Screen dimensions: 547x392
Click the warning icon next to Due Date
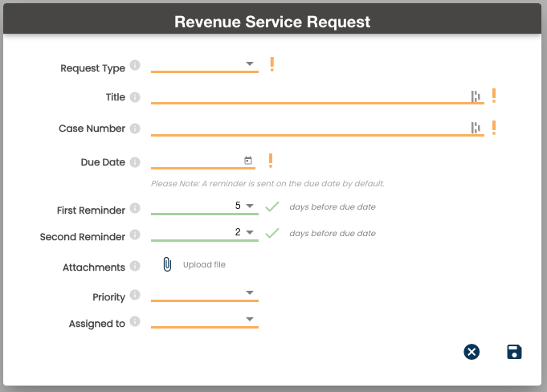[x=271, y=161]
